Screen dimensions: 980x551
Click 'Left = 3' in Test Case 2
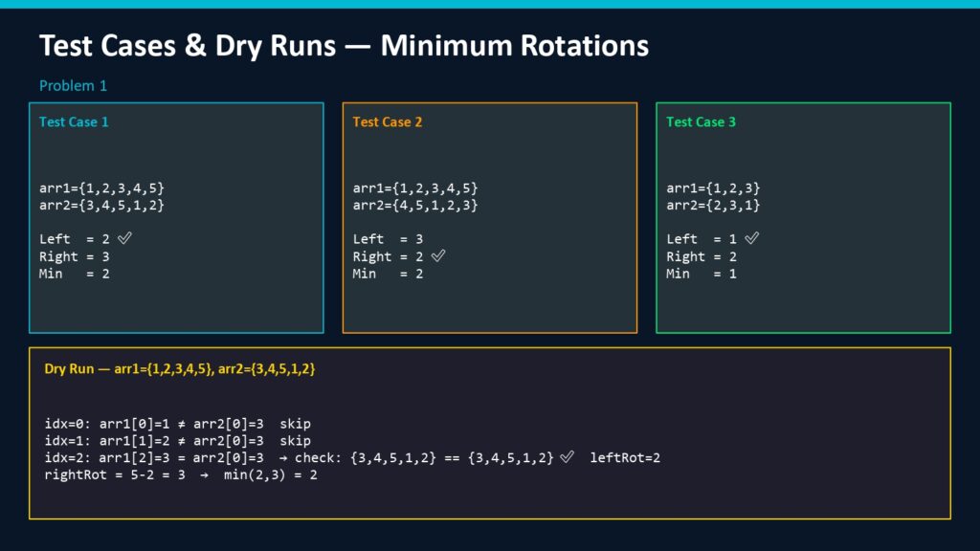coord(388,239)
